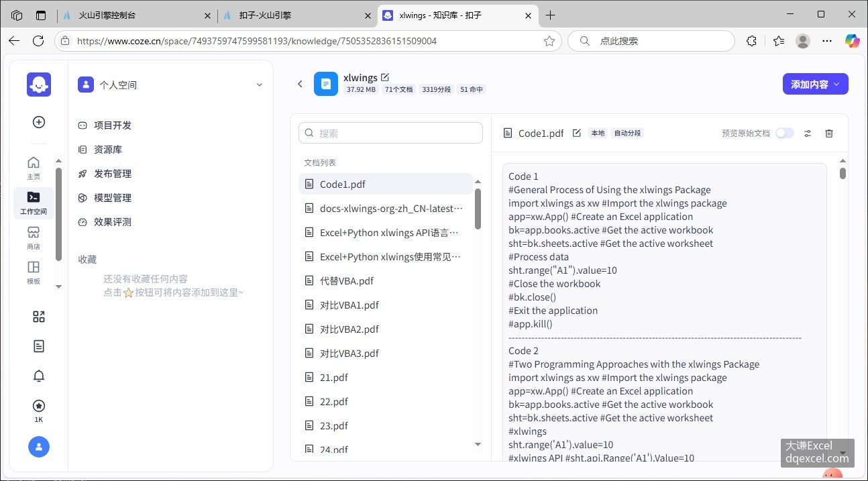Click the document list scrollbar thumb
This screenshot has height=481, width=868.
[x=478, y=209]
